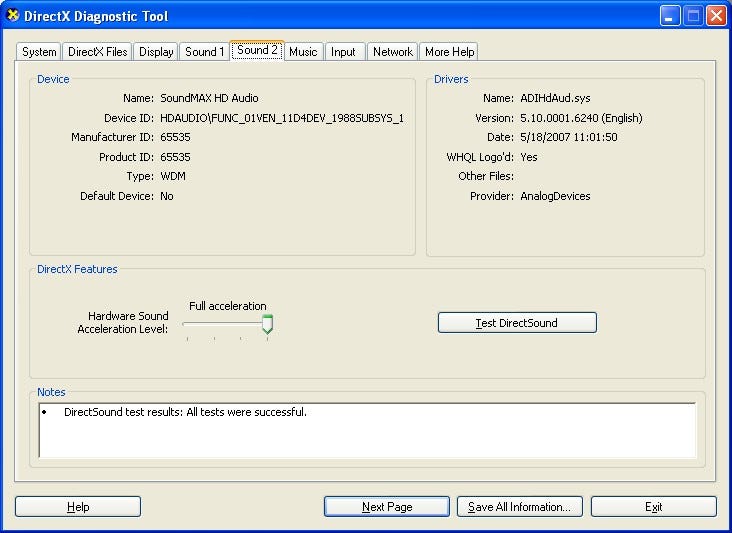Minimize the DirectX Diagnostic Tool window
Screen dimensions: 732x533
coord(669,16)
